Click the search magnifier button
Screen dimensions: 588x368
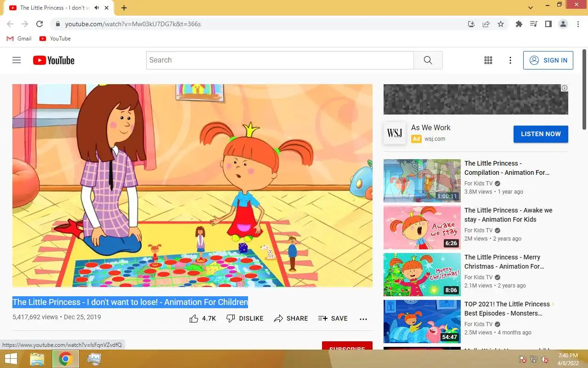pyautogui.click(x=428, y=60)
